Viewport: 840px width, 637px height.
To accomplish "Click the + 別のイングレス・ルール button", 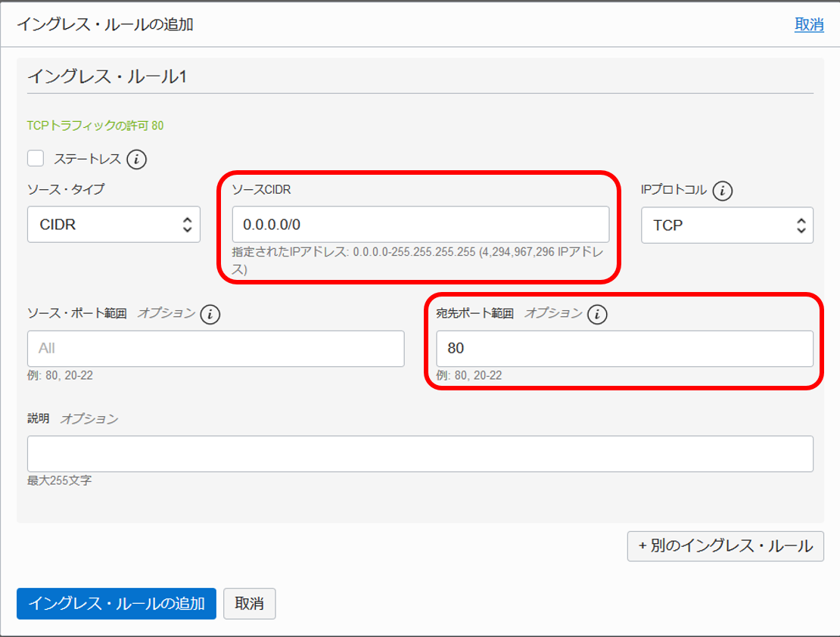I will coord(725,545).
